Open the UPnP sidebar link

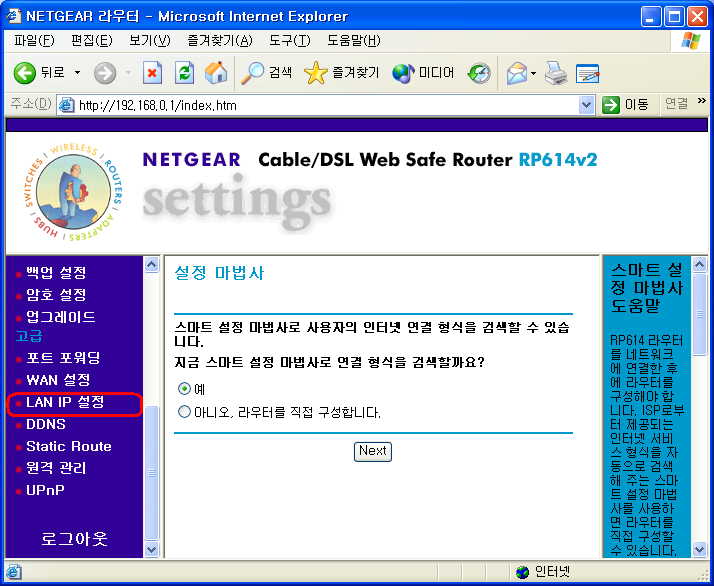coord(45,490)
